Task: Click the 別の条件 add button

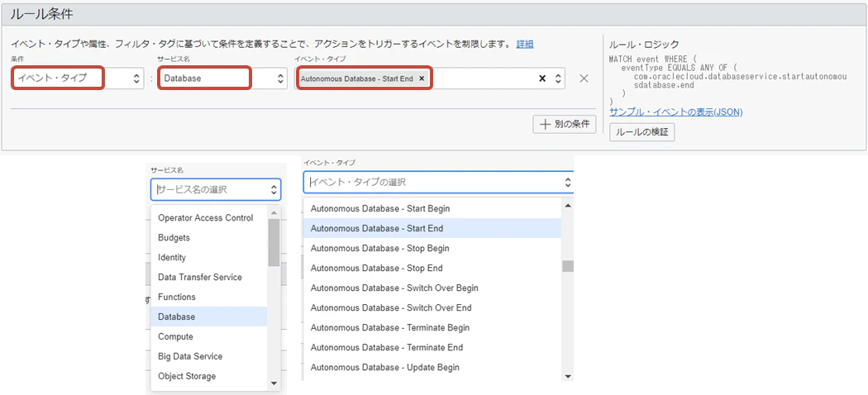Action: coord(565,125)
